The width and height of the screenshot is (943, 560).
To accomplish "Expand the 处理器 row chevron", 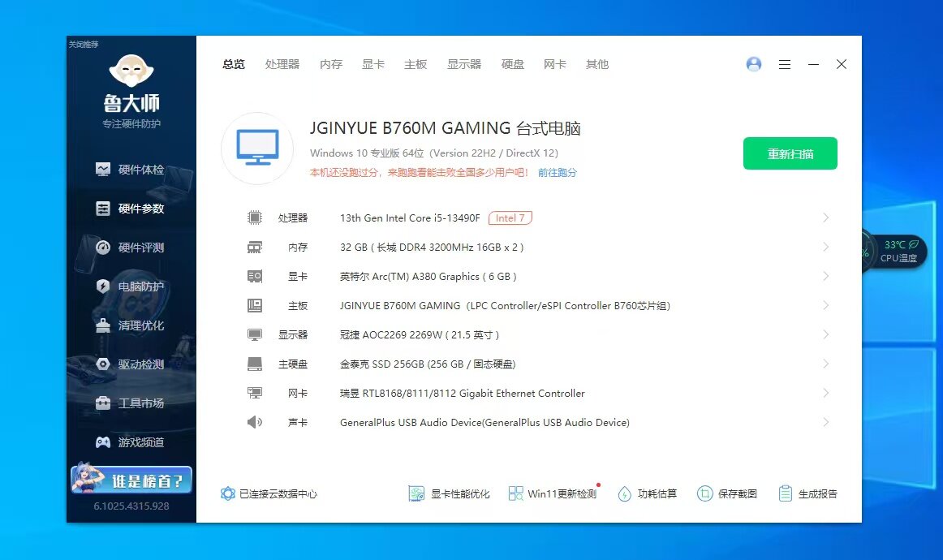I will pyautogui.click(x=826, y=218).
